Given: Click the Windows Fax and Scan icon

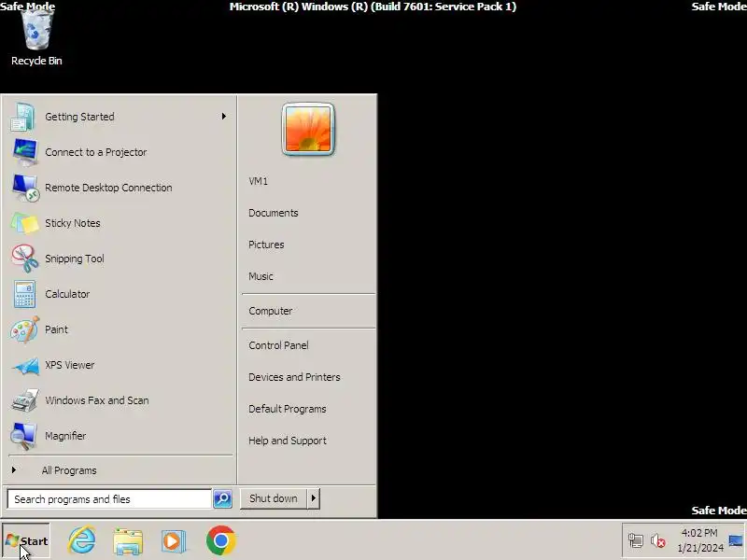Looking at the screenshot, I should point(25,400).
